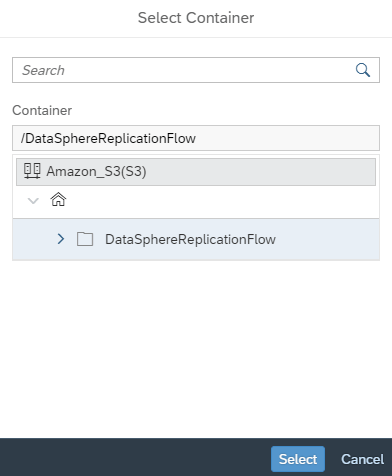Click the Amazon_S3(S3) label text
The height and width of the screenshot is (476, 392).
pyautogui.click(x=96, y=171)
